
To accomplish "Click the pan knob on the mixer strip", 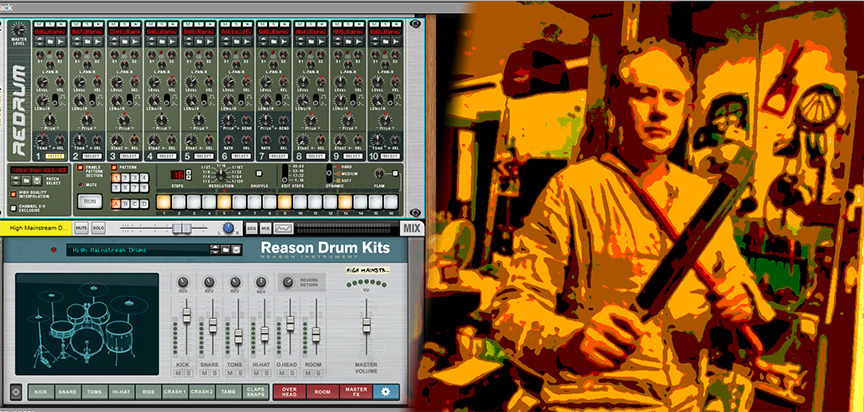I will 228,228.
